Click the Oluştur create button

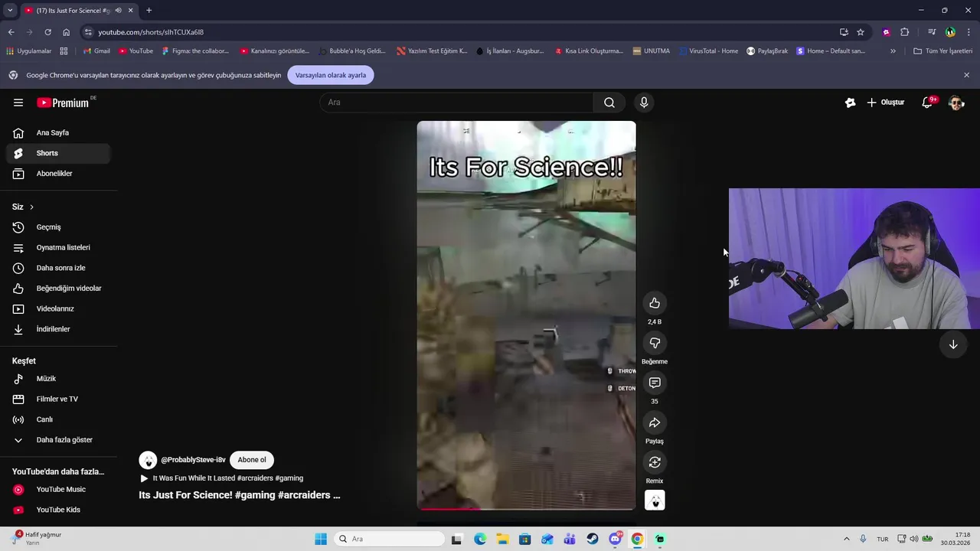pos(886,103)
